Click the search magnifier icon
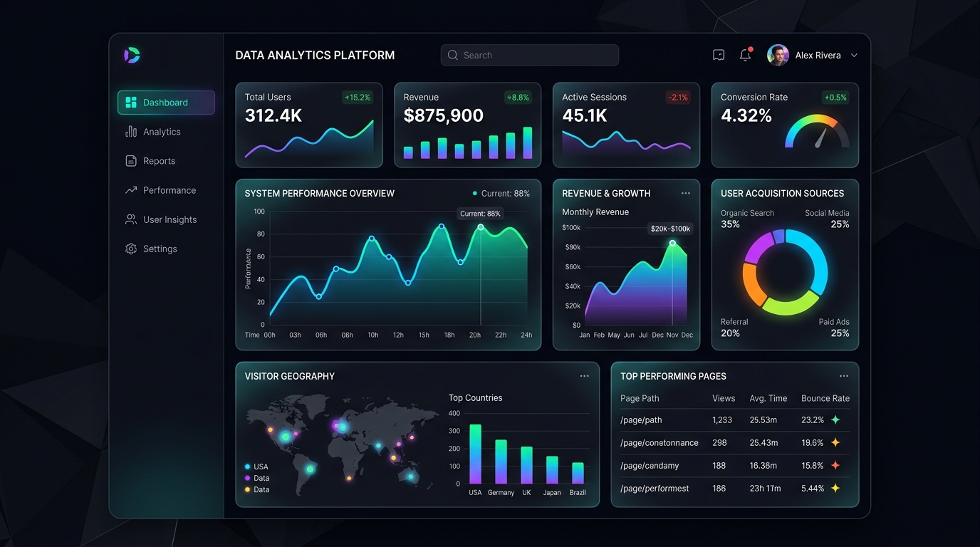Screen dimensions: 980x547 453,55
